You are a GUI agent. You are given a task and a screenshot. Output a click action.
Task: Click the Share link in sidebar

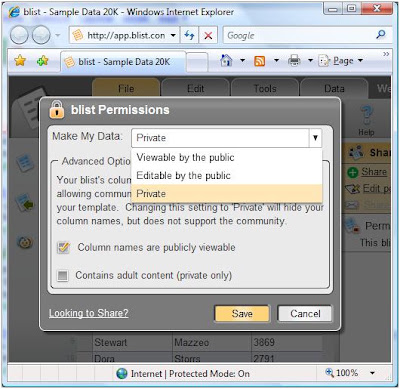coord(374,172)
